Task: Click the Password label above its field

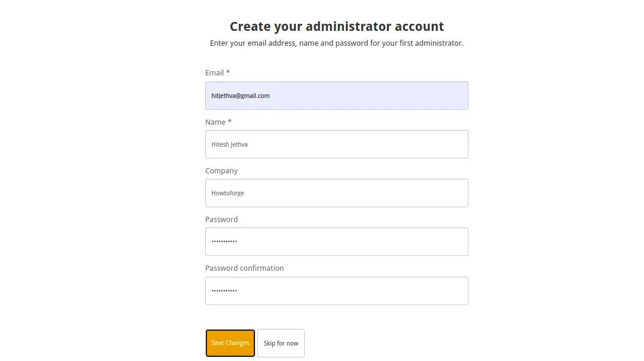Action: (221, 219)
